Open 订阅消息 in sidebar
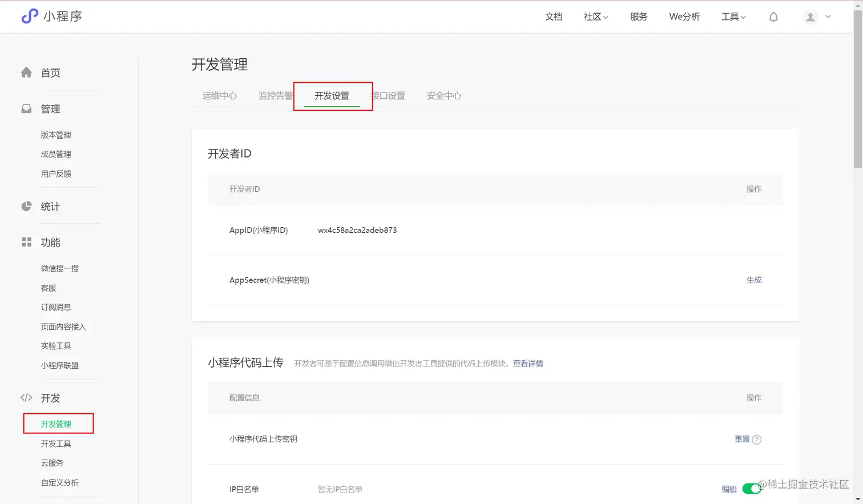Image resolution: width=863 pixels, height=504 pixels. point(56,307)
